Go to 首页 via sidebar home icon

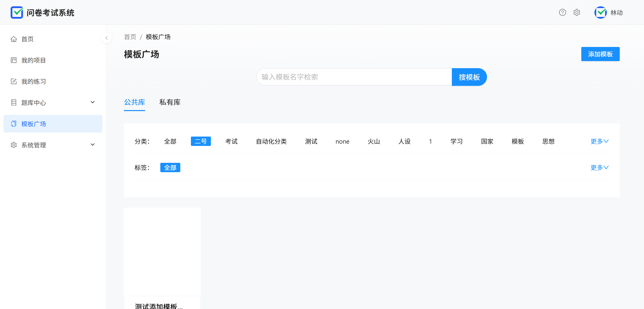pyautogui.click(x=14, y=39)
